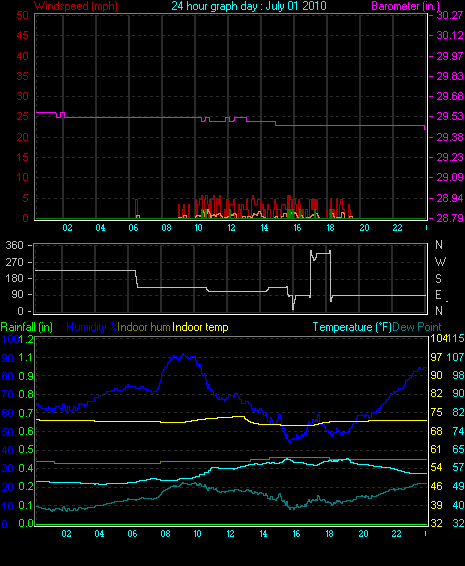
Task: Click the 'S' compass label
Action: click(x=438, y=278)
